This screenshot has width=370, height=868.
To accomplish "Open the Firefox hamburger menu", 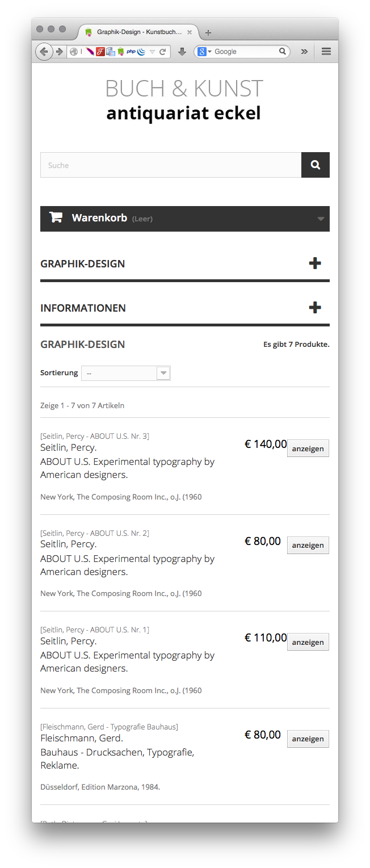I will (x=326, y=52).
